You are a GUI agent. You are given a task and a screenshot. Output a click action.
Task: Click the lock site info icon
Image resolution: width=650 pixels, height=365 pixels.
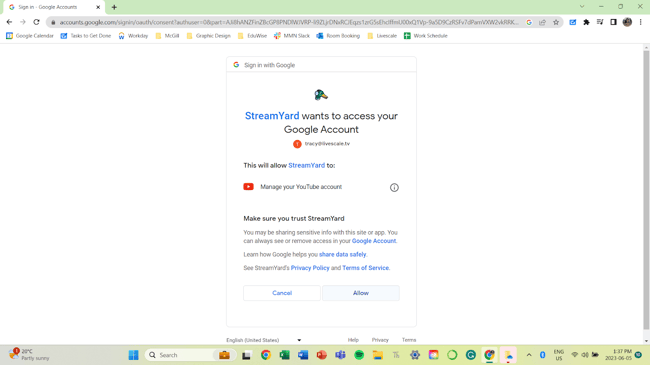(x=53, y=22)
